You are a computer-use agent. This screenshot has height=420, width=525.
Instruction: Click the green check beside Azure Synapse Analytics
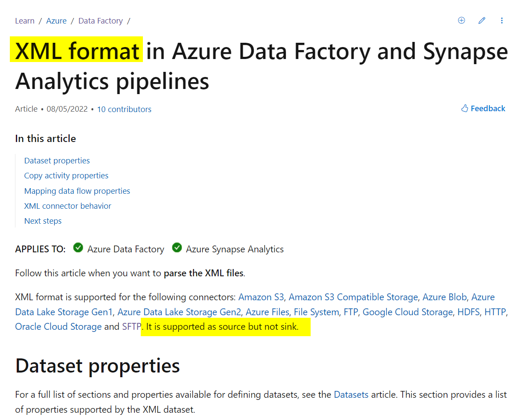[177, 248]
